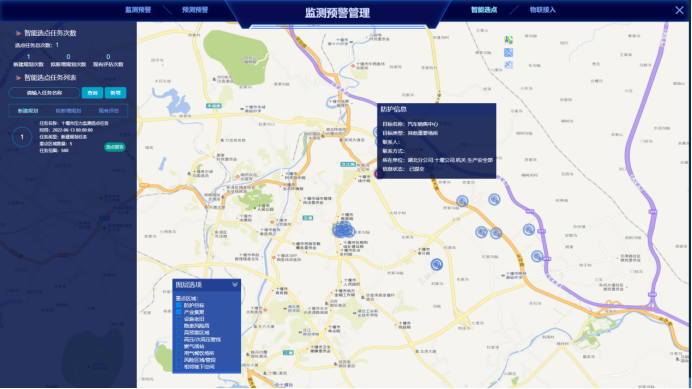692x389 pixels.
Task: Click the red-ringed marker beside the 防护信息 popup
Action: pos(379,174)
